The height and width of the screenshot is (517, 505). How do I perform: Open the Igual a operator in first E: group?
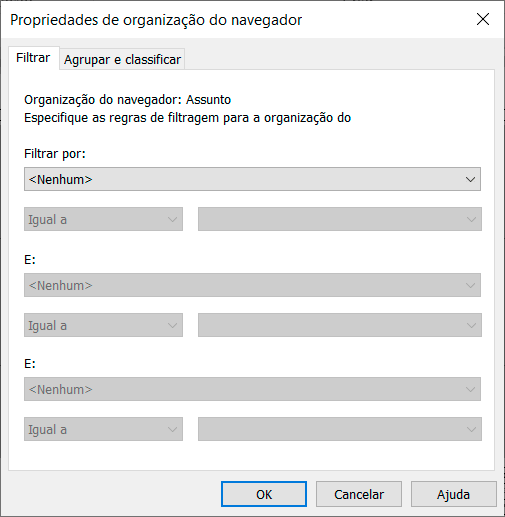(x=103, y=325)
